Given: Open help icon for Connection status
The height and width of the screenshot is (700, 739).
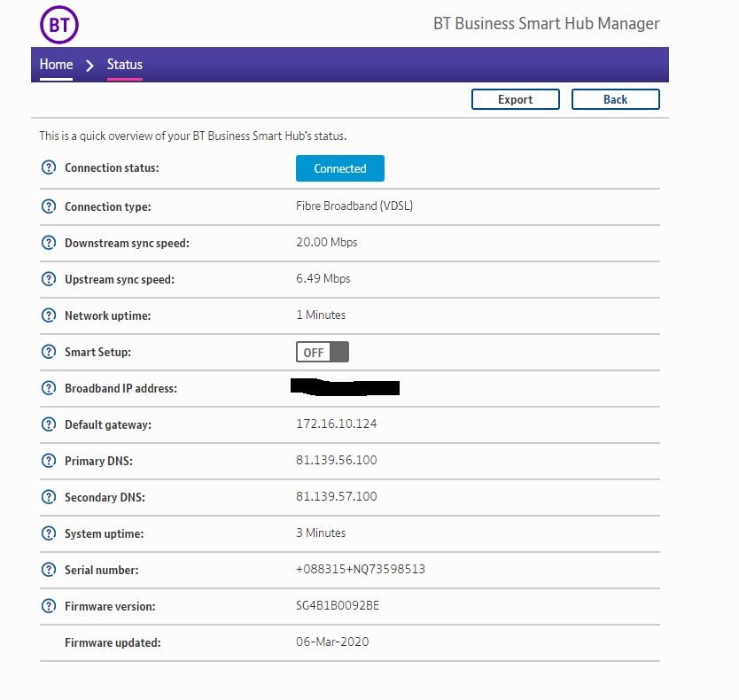Looking at the screenshot, I should pos(49,167).
